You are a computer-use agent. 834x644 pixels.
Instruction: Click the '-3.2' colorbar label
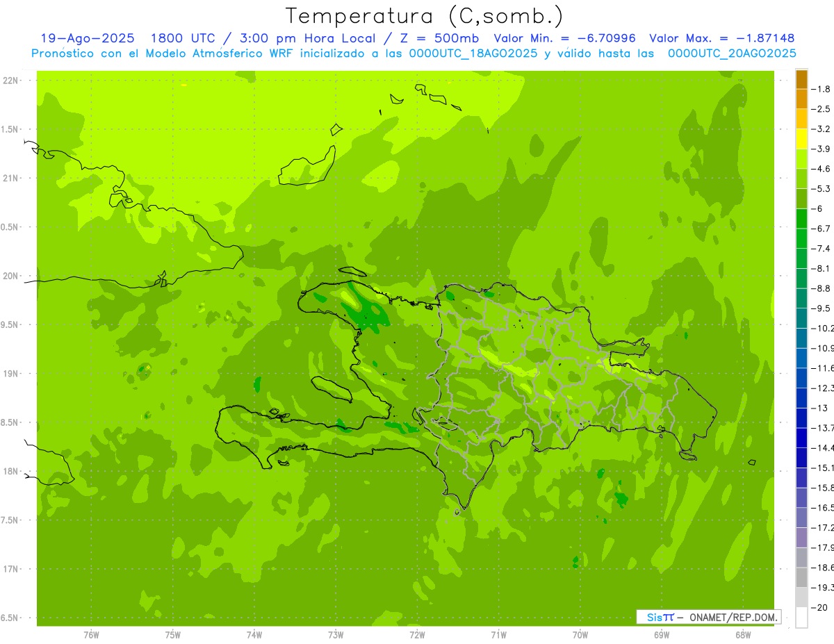(x=822, y=129)
